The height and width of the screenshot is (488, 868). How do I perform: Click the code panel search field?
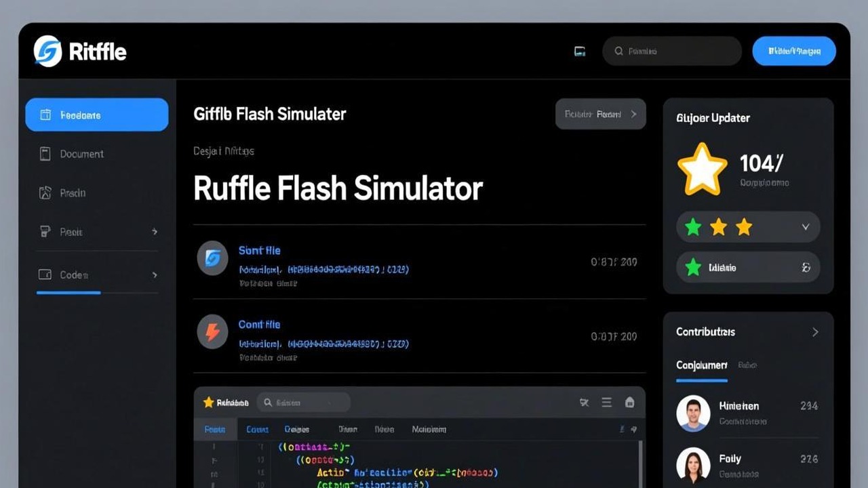[x=304, y=403]
